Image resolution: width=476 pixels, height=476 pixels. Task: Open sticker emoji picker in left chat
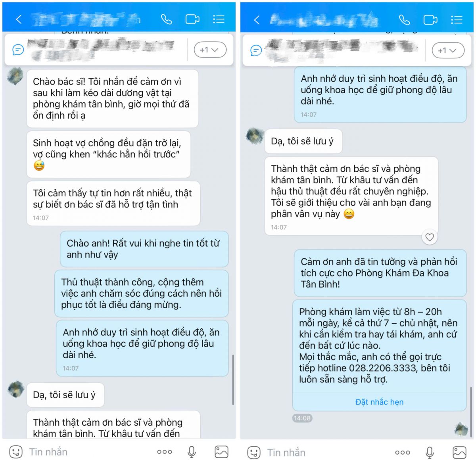point(16,452)
